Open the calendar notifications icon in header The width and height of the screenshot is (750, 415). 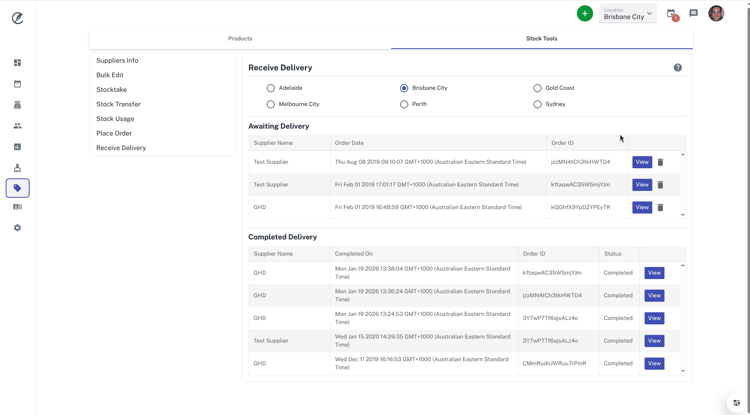pos(671,13)
